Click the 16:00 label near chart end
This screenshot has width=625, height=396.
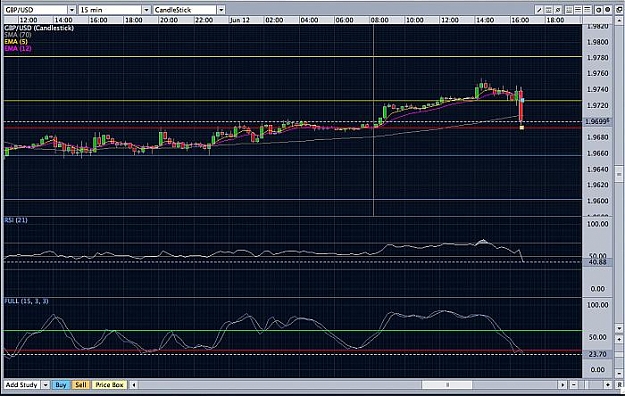(520, 20)
